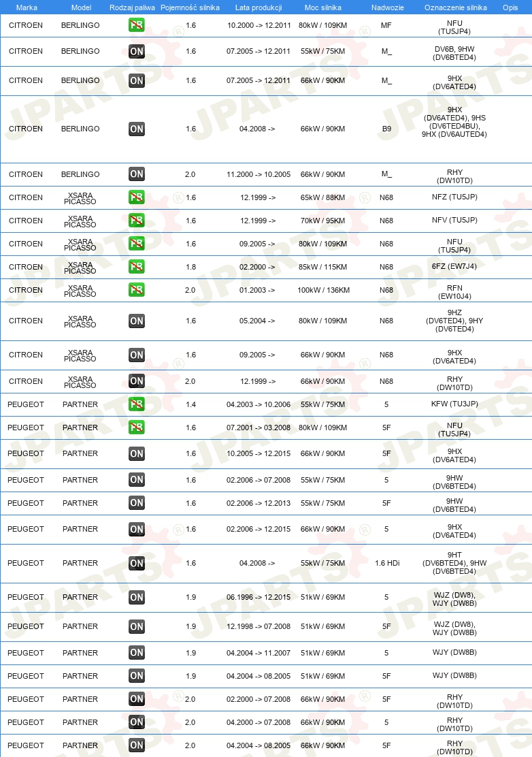This screenshot has height=757, width=532.
Task: Click the Model column header
Action: tap(81, 7)
